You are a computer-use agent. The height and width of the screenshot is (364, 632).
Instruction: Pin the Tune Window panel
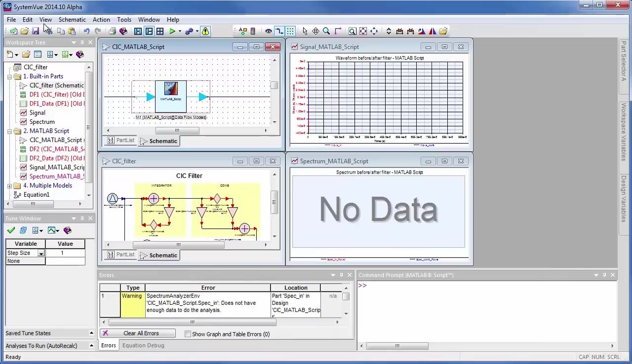[82, 218]
